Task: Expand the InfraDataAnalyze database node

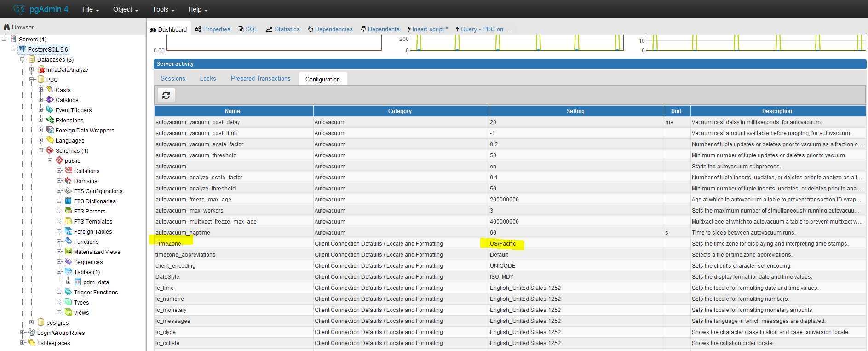Action: [31, 69]
